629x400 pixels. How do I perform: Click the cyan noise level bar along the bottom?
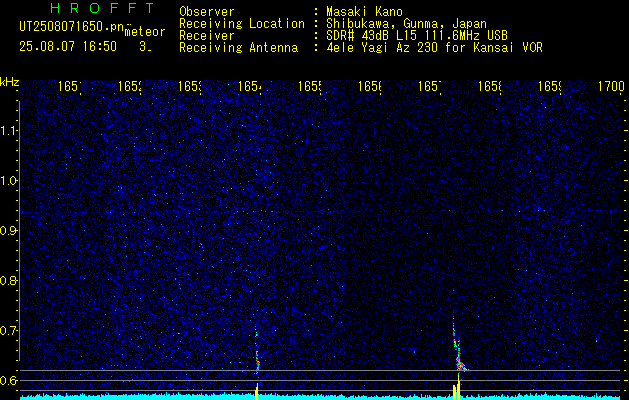(321, 397)
